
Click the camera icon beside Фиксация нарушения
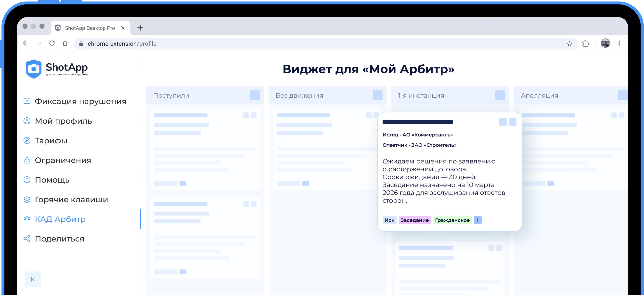click(27, 101)
